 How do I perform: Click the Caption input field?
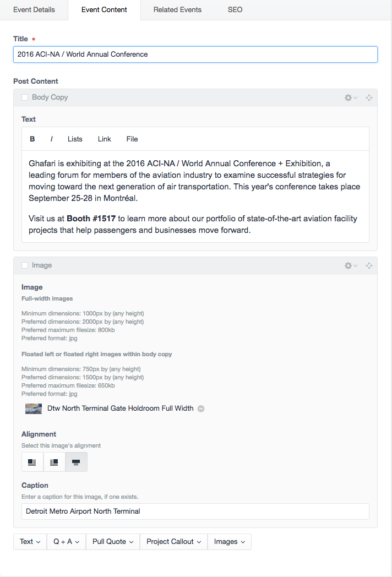click(x=195, y=511)
